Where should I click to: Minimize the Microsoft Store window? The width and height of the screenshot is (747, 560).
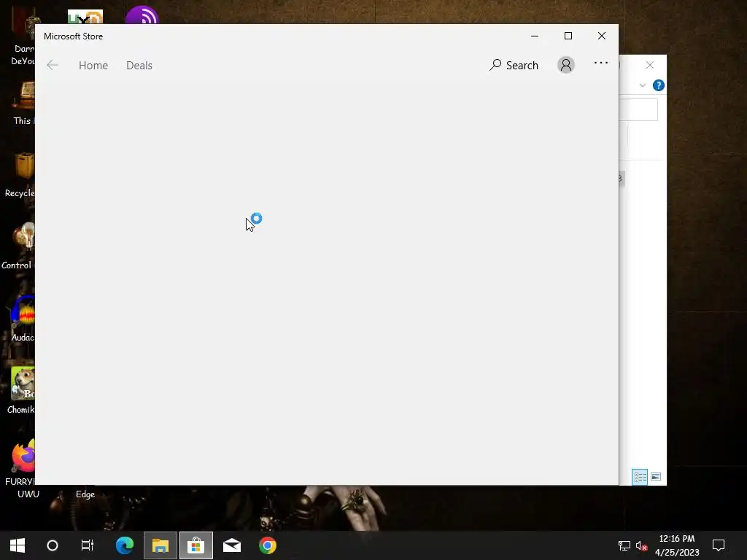(x=535, y=36)
